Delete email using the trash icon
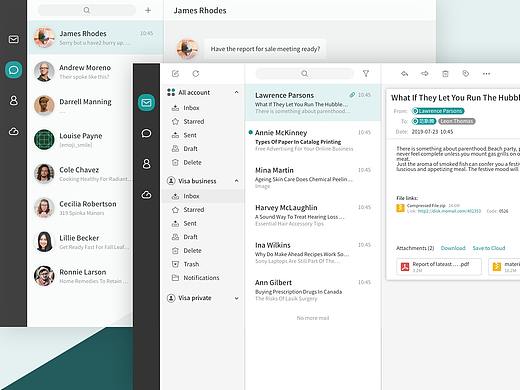520x390 pixels. pyautogui.click(x=445, y=74)
